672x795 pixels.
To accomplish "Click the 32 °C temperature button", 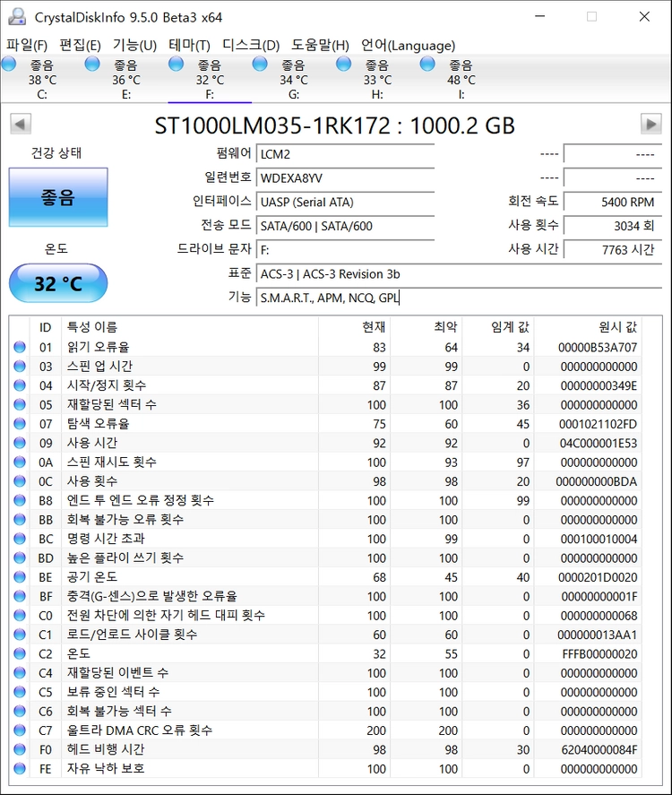I will pyautogui.click(x=58, y=283).
